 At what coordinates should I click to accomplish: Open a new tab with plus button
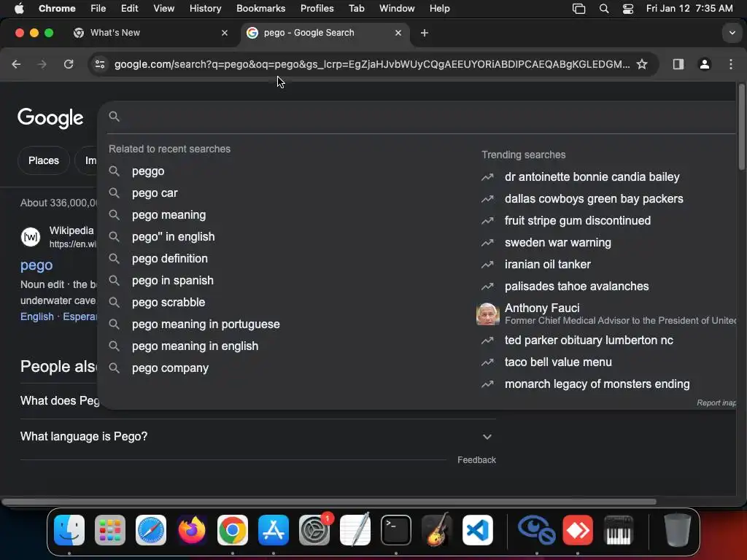(425, 33)
